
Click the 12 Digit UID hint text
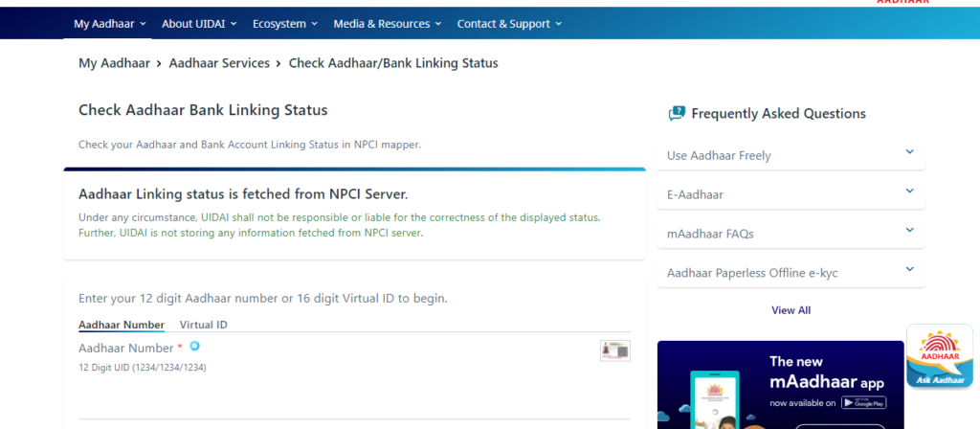coord(143,367)
